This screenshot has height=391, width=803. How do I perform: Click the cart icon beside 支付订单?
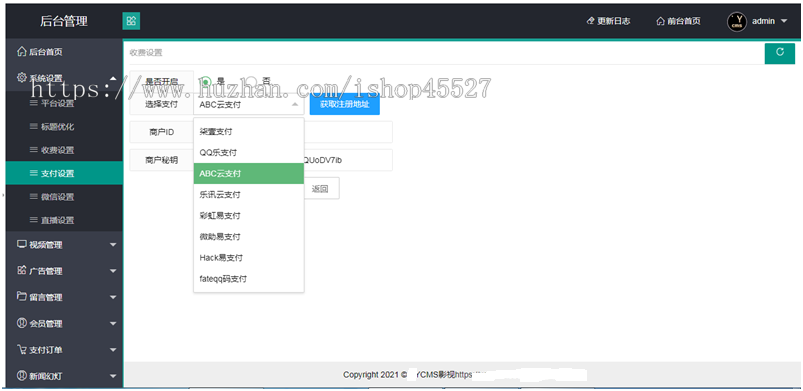click(x=22, y=349)
